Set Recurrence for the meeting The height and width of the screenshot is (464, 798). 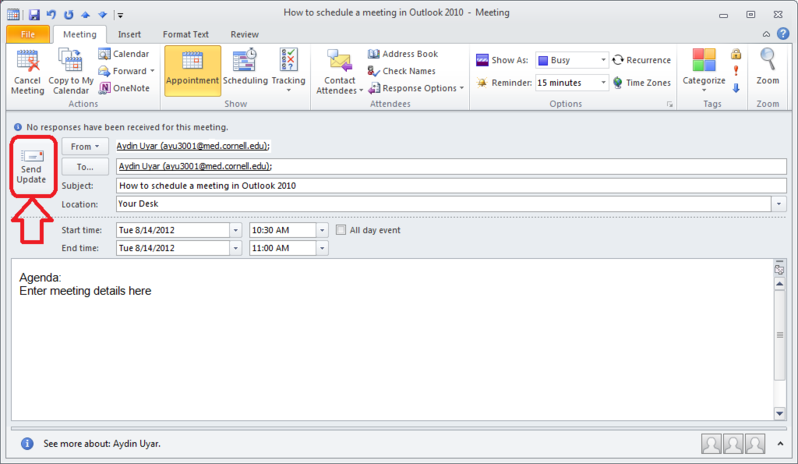[641, 60]
